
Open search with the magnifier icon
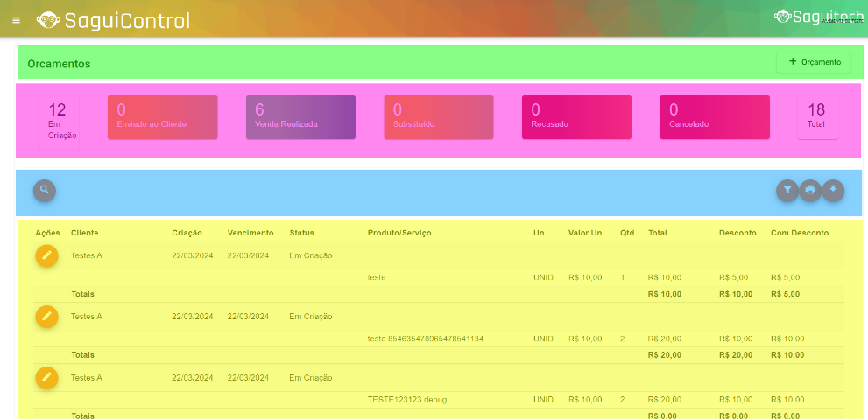tap(45, 190)
